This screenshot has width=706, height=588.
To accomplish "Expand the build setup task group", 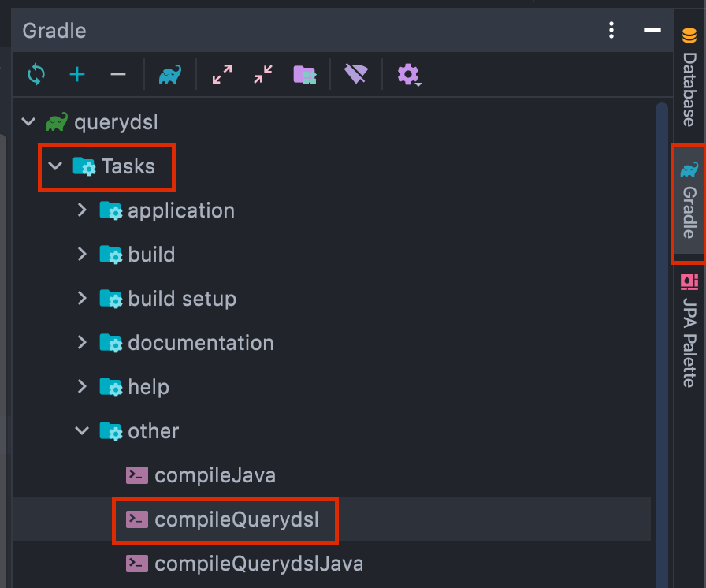I will point(82,299).
